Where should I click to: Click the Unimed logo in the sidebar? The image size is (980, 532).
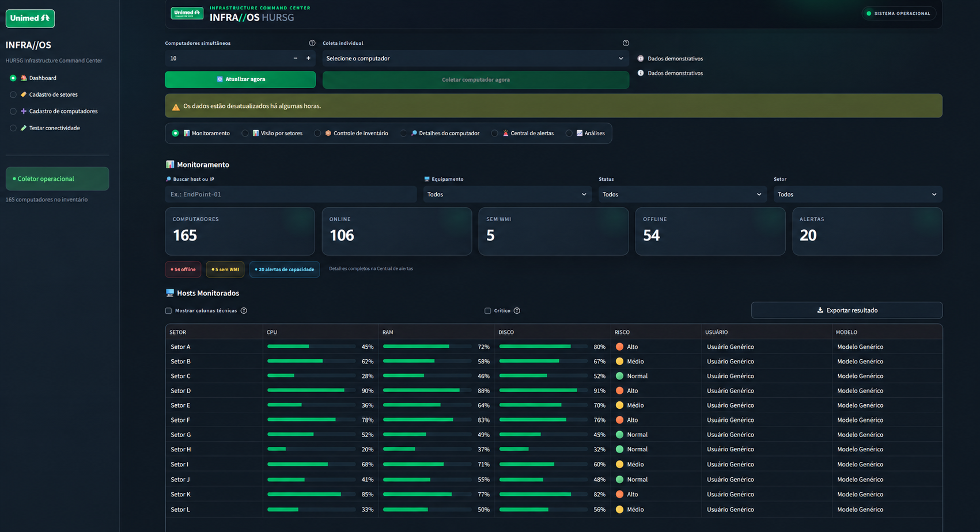(x=30, y=18)
